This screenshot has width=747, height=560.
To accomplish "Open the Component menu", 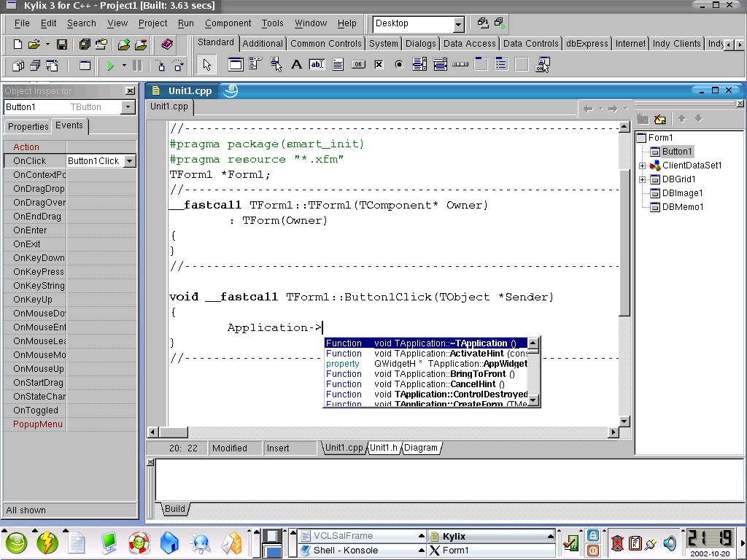I will [x=228, y=23].
